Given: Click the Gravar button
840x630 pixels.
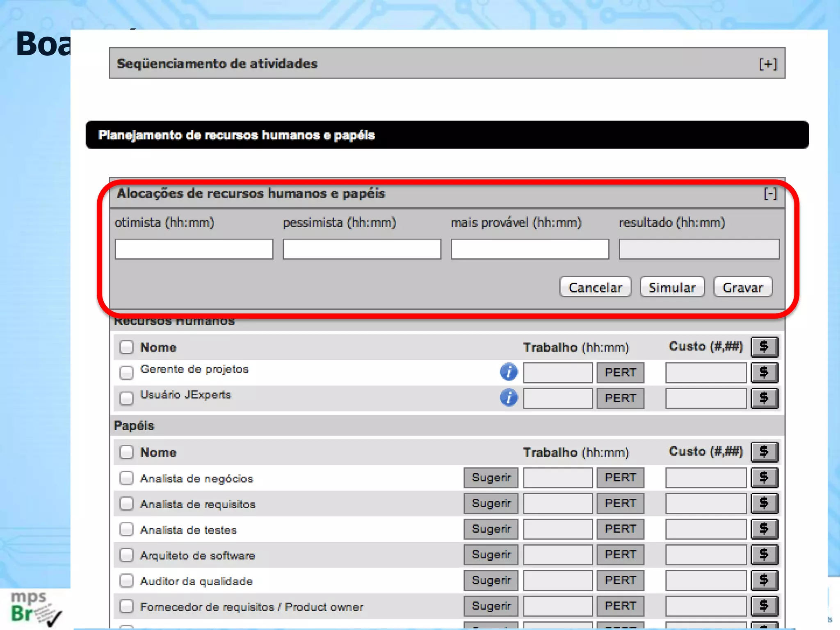Looking at the screenshot, I should pos(743,287).
